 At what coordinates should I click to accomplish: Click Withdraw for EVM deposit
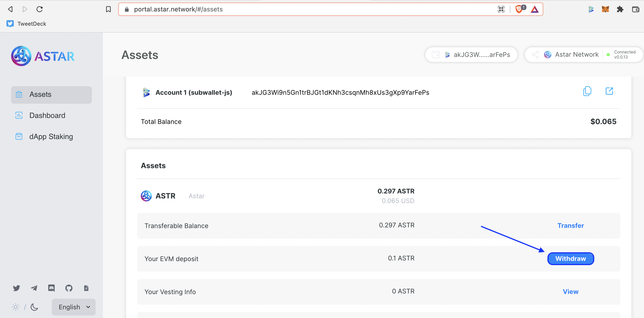click(x=571, y=259)
